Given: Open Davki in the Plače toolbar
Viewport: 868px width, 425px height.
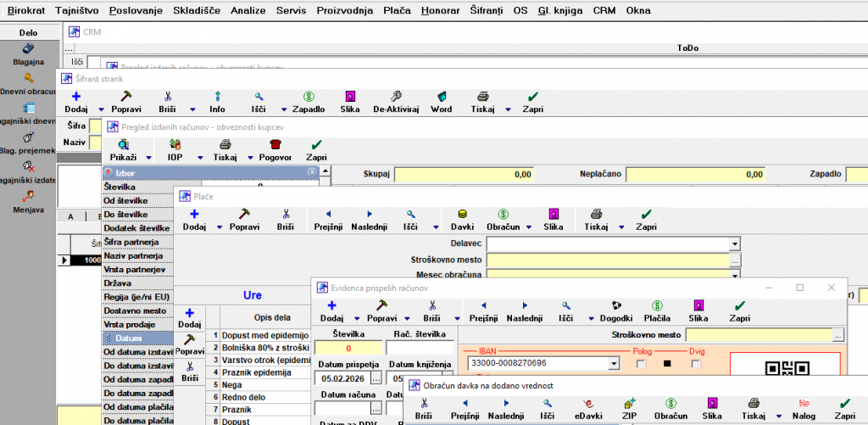Looking at the screenshot, I should click(x=462, y=220).
